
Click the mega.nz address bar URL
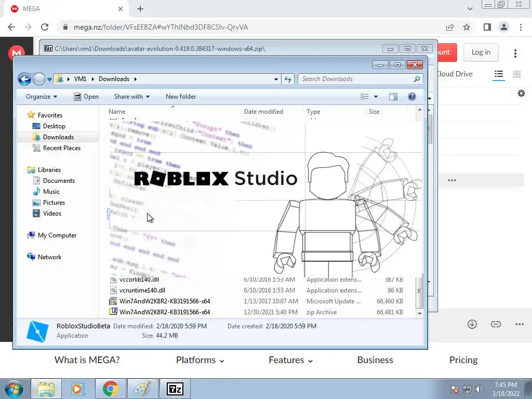(x=161, y=27)
